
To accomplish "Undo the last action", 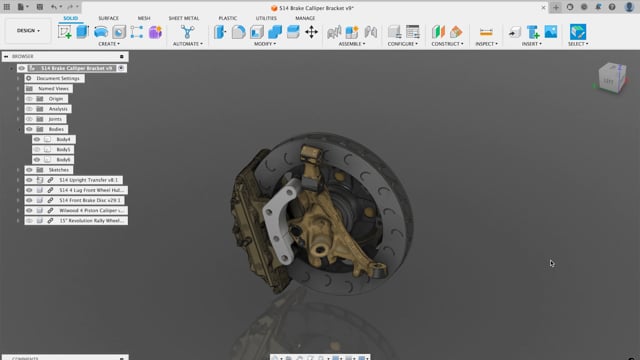I will coord(54,7).
